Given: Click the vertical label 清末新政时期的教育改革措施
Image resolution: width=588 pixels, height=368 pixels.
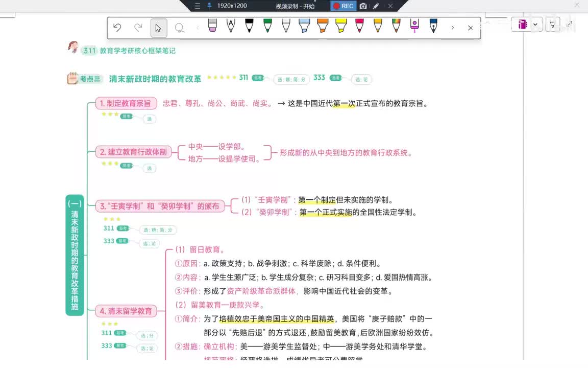Looking at the screenshot, I should 75,255.
